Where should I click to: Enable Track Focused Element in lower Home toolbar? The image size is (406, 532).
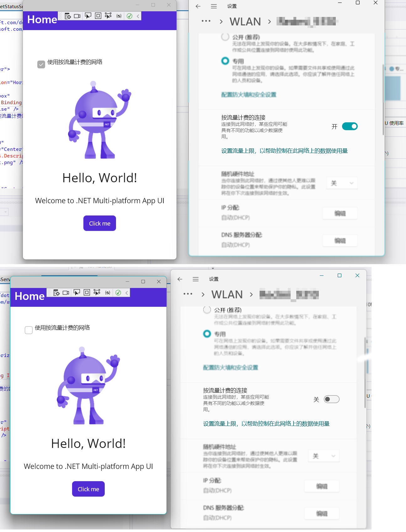click(97, 292)
